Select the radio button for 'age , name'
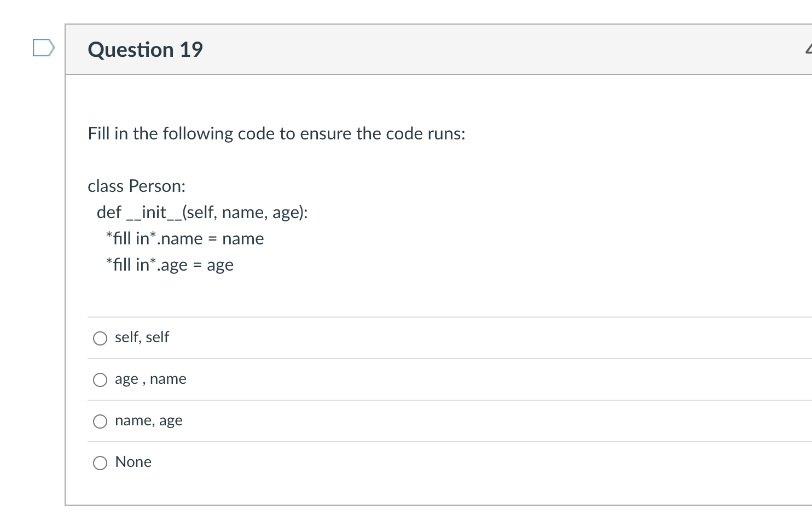 [x=100, y=379]
